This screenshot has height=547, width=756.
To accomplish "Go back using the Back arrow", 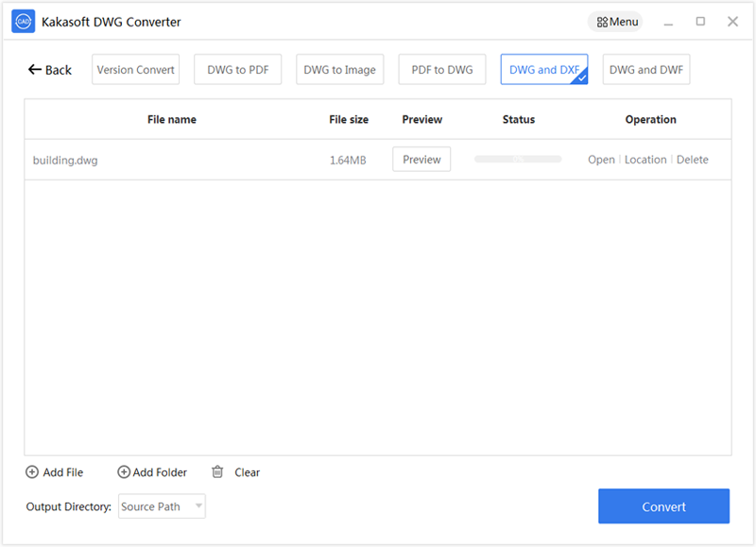I will pyautogui.click(x=50, y=70).
